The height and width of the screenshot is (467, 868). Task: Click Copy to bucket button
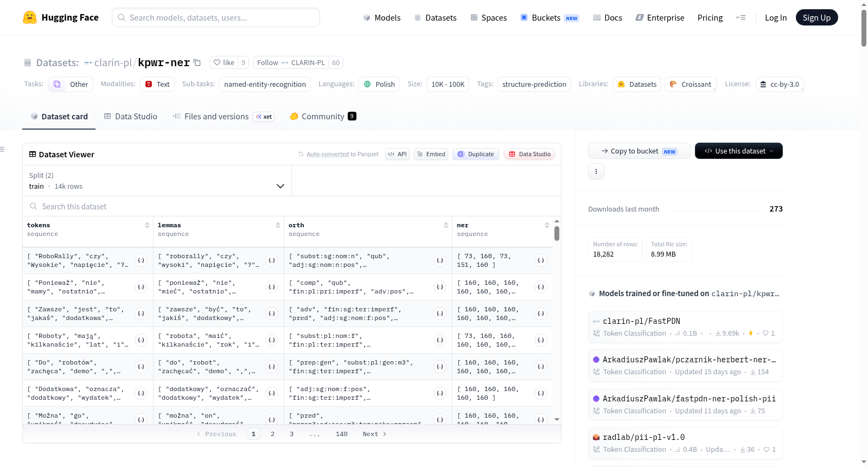[x=639, y=151]
